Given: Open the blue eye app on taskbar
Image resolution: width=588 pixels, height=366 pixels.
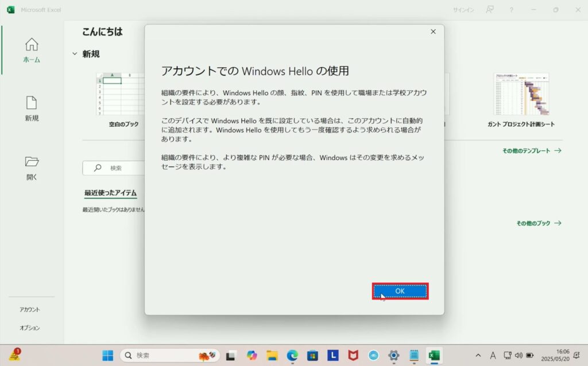Looking at the screenshot, I should (x=373, y=356).
